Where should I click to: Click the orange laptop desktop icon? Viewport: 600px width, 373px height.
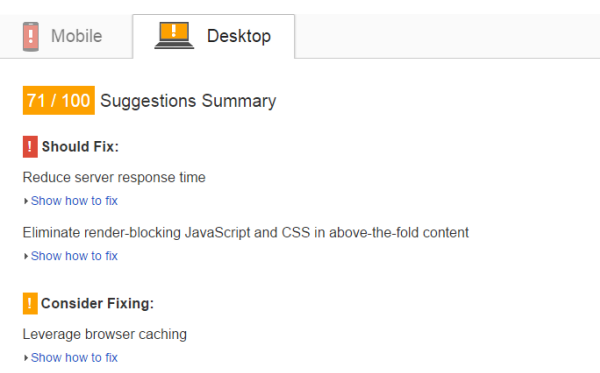pos(174,36)
